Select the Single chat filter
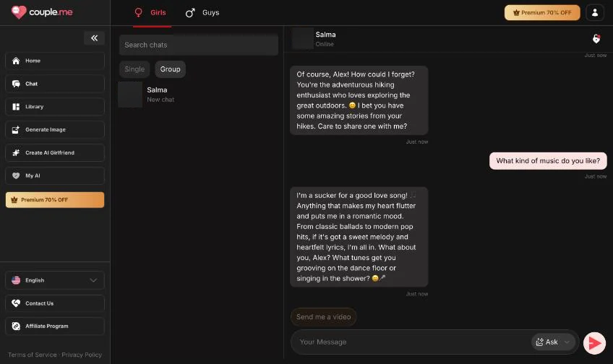 click(134, 69)
